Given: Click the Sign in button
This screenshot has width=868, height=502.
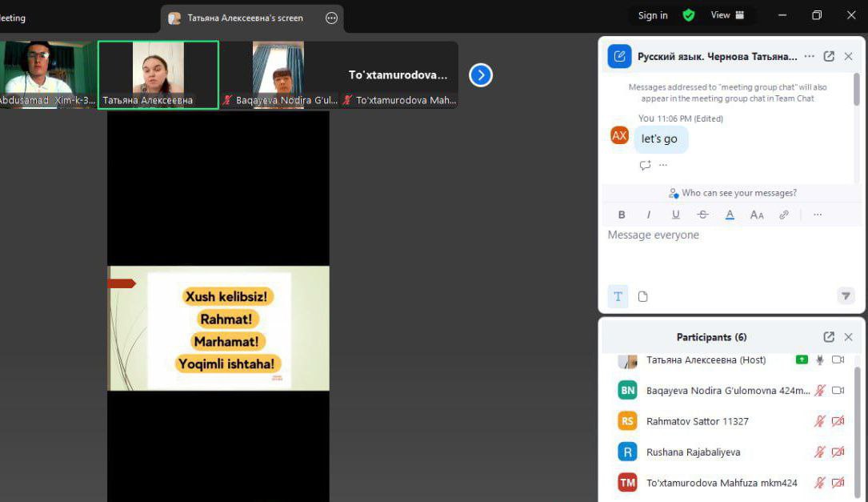Looking at the screenshot, I should click(x=653, y=15).
